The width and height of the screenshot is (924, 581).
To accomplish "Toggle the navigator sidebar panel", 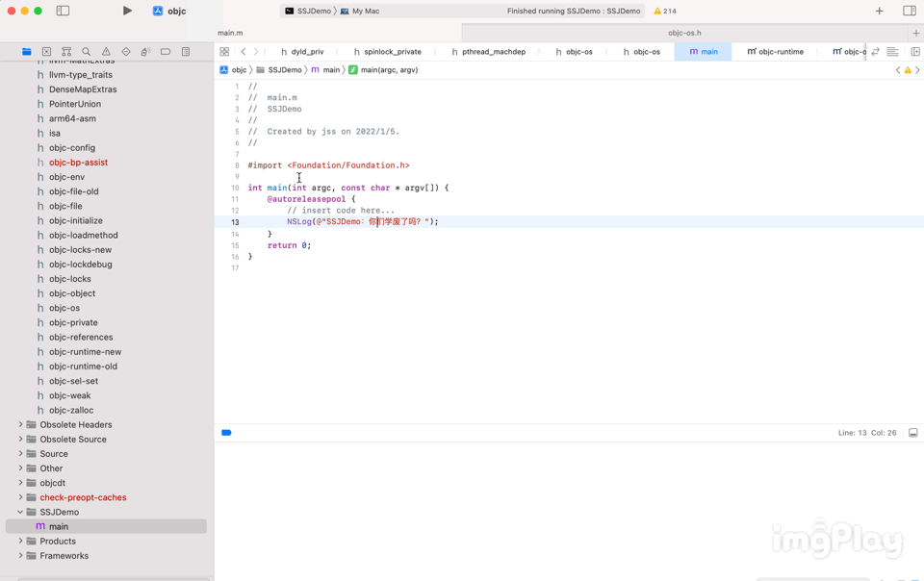I will 63,11.
